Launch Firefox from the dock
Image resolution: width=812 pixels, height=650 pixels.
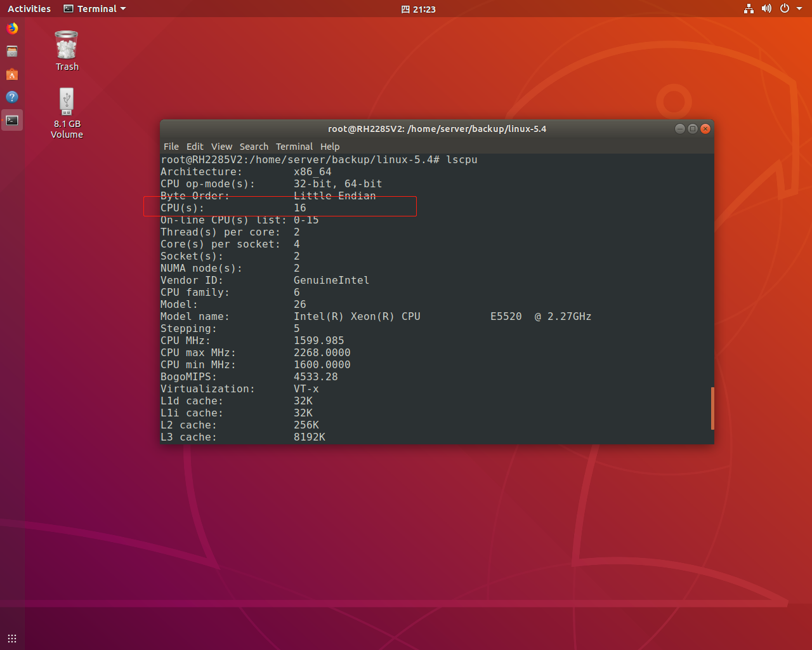[11, 28]
